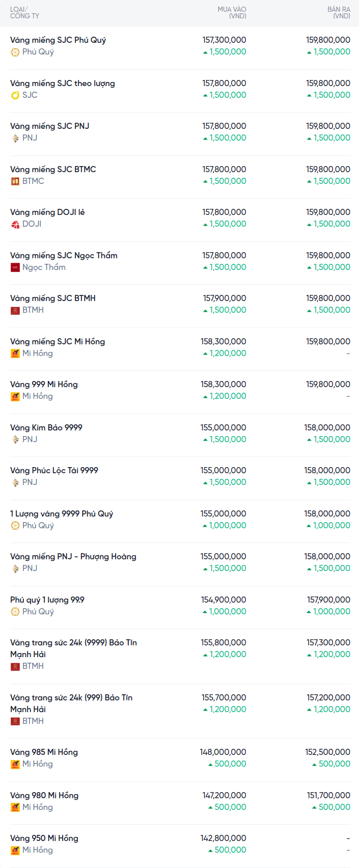Image resolution: width=359 pixels, height=868 pixels.
Task: Open Vàng miếng PNJ - Phượng Hoàng entry
Action: (x=73, y=557)
